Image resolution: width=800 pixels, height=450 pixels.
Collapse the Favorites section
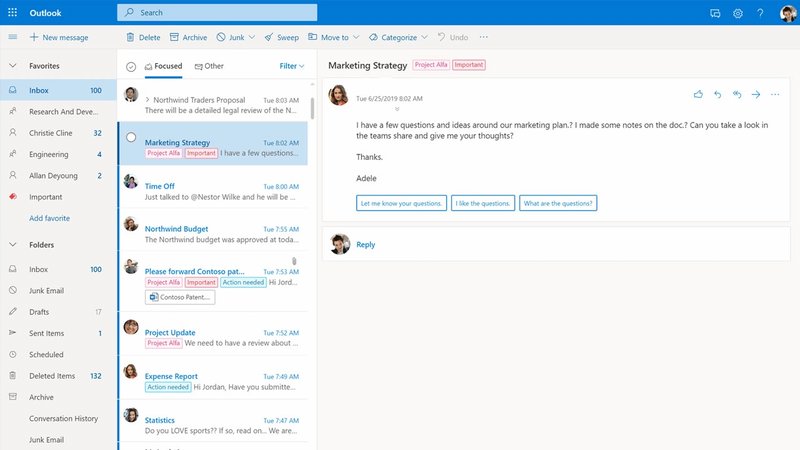[x=12, y=66]
